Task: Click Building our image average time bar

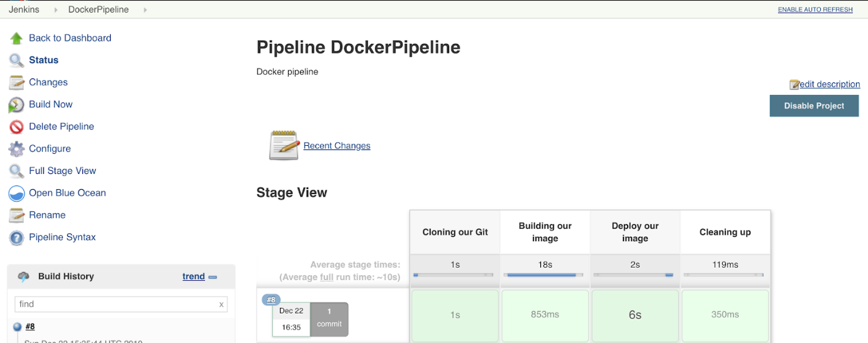Action: 543,275
